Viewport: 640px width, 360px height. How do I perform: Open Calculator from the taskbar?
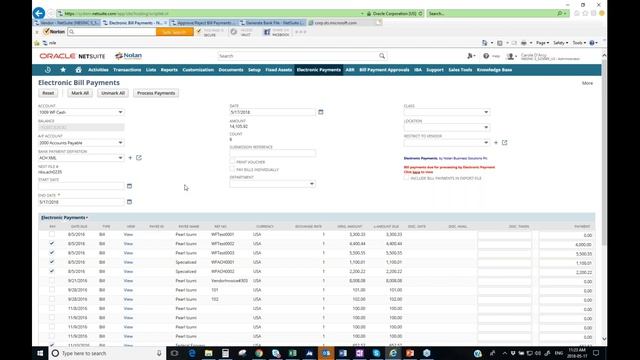225,353
